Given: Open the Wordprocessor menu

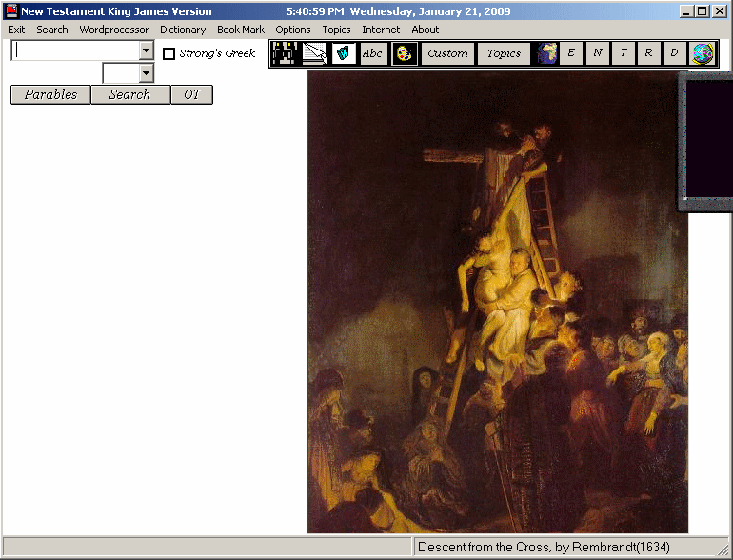Looking at the screenshot, I should (114, 30).
